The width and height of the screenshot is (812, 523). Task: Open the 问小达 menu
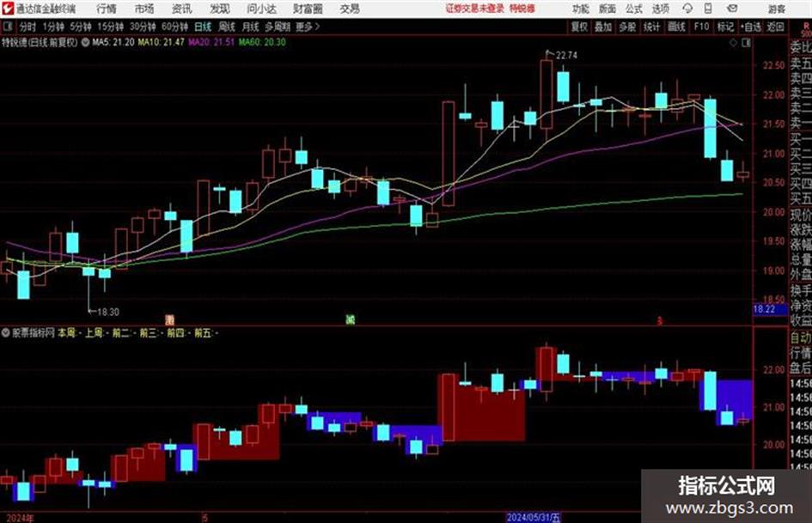pyautogui.click(x=261, y=9)
